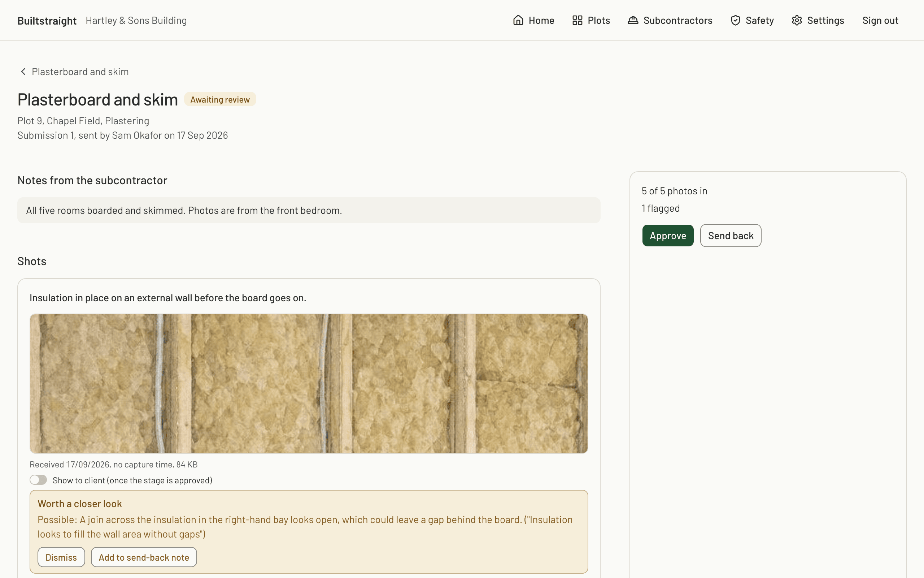Open the Subcontractors page
Screen dimensions: 924x578
pos(670,20)
